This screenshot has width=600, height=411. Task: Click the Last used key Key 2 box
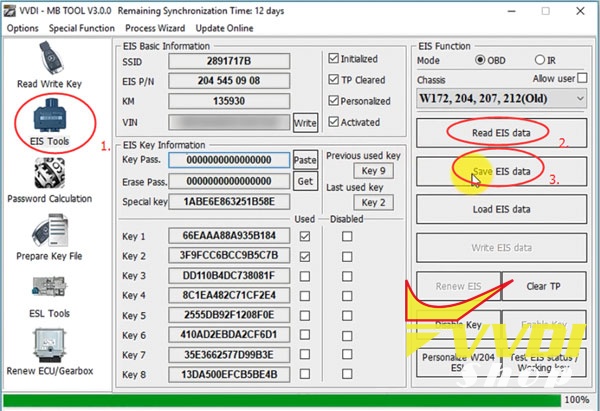click(373, 202)
